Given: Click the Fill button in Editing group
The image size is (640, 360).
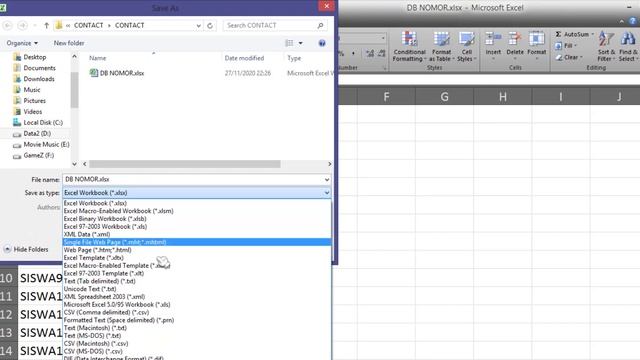Looking at the screenshot, I should (566, 46).
